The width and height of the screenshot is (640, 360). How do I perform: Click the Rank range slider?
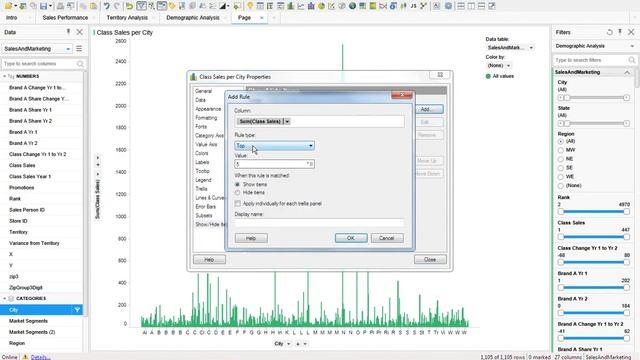[x=593, y=211]
